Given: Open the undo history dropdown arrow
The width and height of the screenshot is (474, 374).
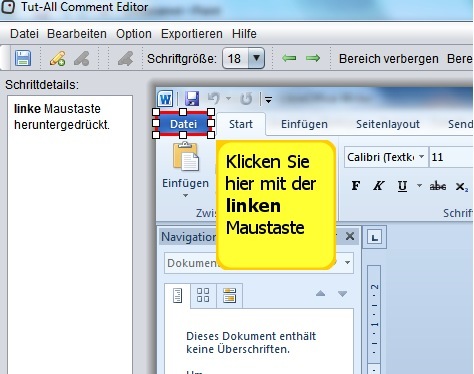Looking at the screenshot, I should pos(228,98).
